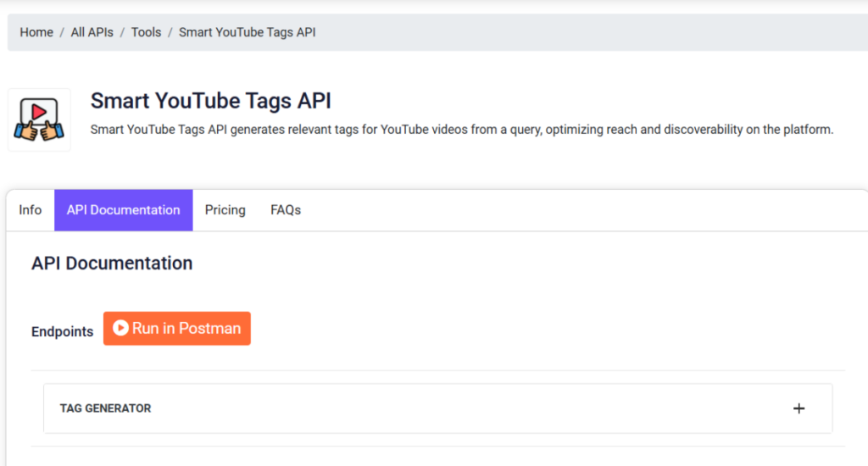868x466 pixels.
Task: Navigate to Home in the breadcrumb
Action: click(x=36, y=33)
